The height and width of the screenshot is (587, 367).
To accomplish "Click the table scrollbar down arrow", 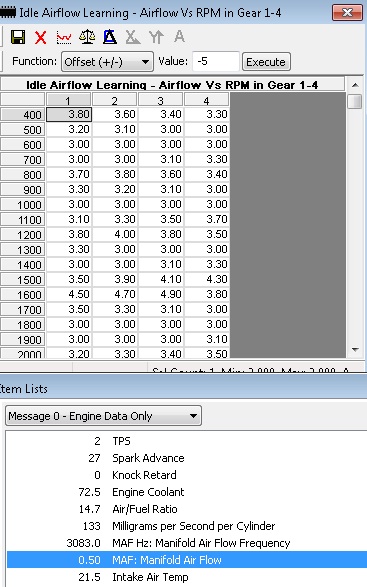I will [x=355, y=350].
